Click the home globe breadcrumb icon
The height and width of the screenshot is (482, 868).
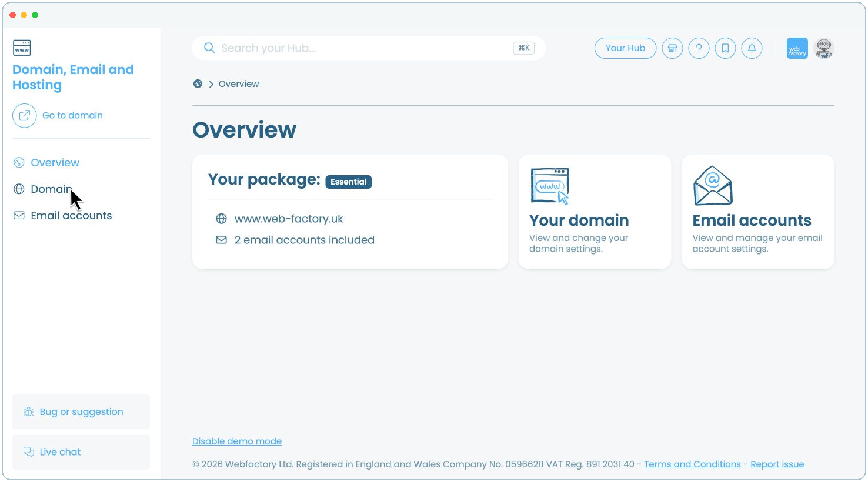198,84
